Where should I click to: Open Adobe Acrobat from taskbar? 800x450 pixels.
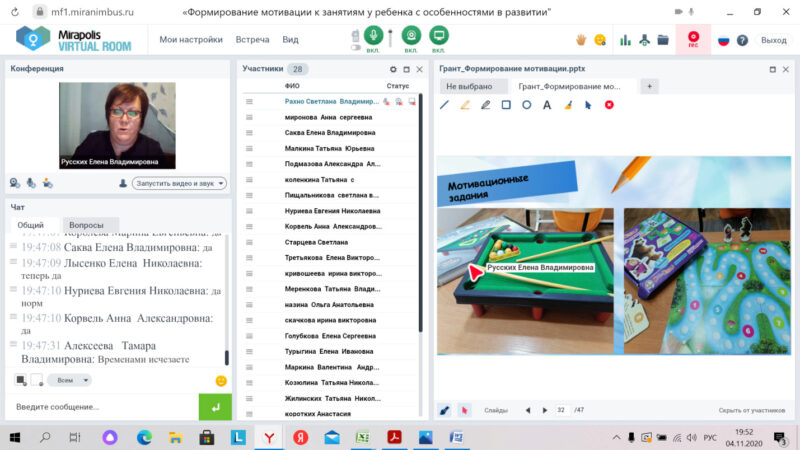click(394, 437)
